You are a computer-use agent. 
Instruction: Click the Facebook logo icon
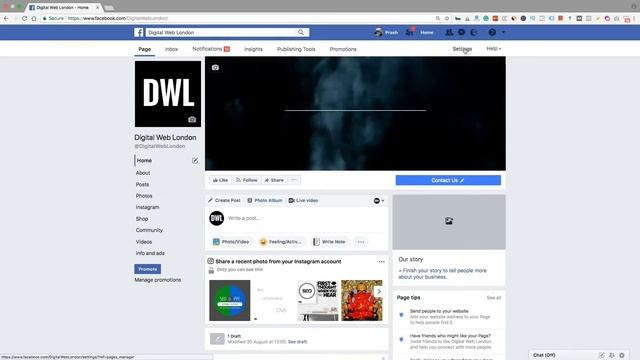tap(139, 33)
